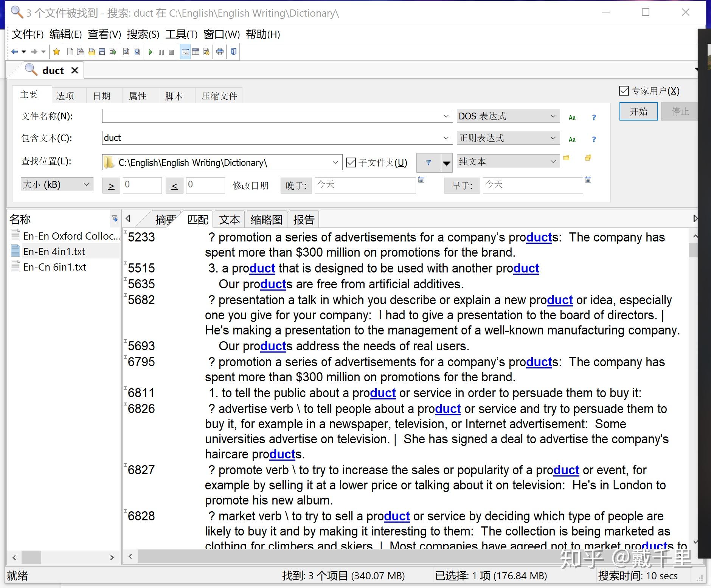Click the split-pane layout toolbar icon
The image size is (711, 588).
[196, 52]
